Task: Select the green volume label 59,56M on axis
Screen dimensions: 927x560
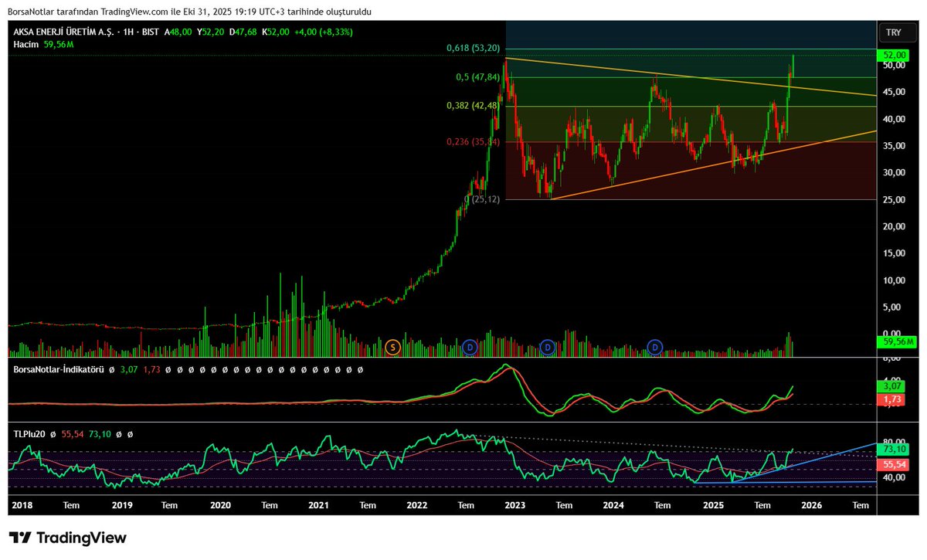Action: coord(898,342)
